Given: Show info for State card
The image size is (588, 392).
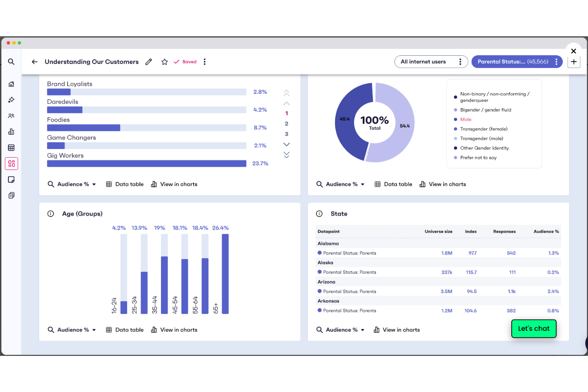Looking at the screenshot, I should point(319,214).
